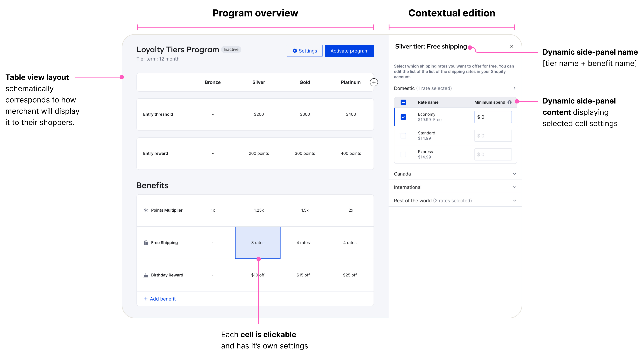
Task: Expand Rest of the world rates
Action: pyautogui.click(x=514, y=201)
